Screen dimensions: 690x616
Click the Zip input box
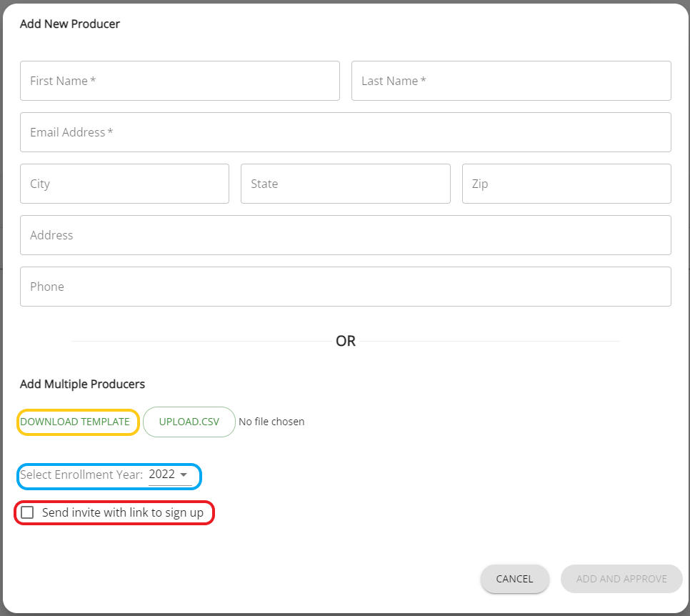(x=566, y=184)
